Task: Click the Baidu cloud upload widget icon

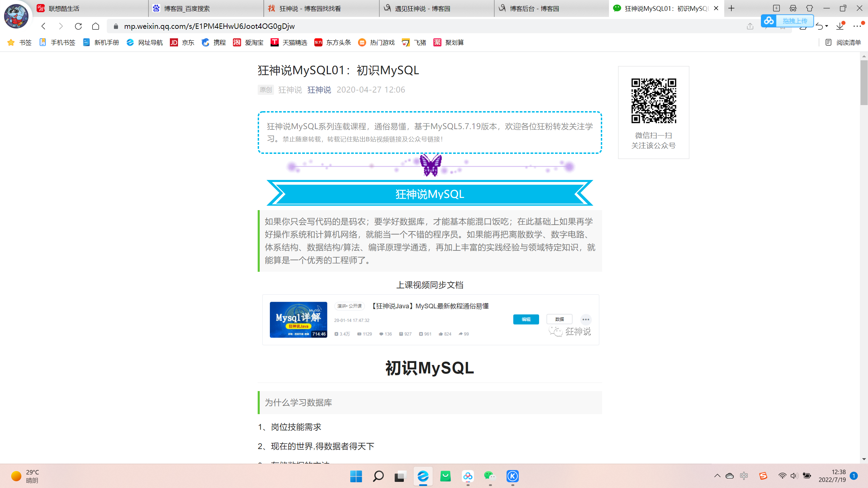Action: pos(769,21)
